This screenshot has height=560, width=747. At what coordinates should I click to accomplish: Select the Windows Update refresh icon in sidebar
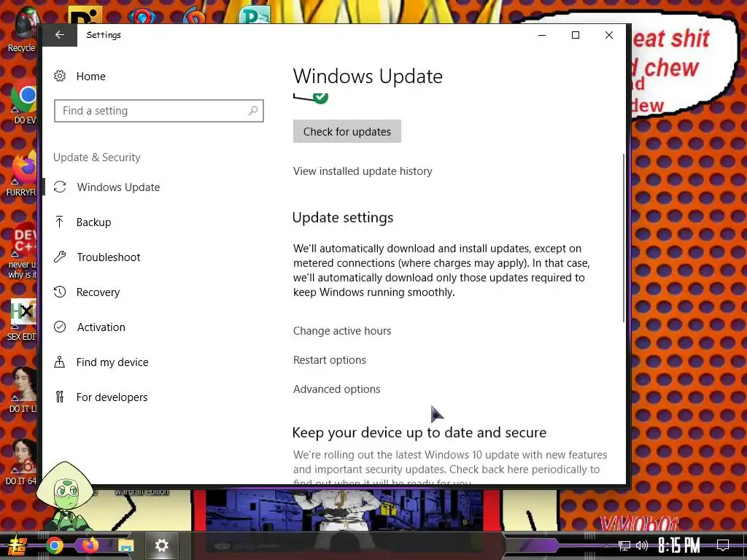click(x=60, y=187)
